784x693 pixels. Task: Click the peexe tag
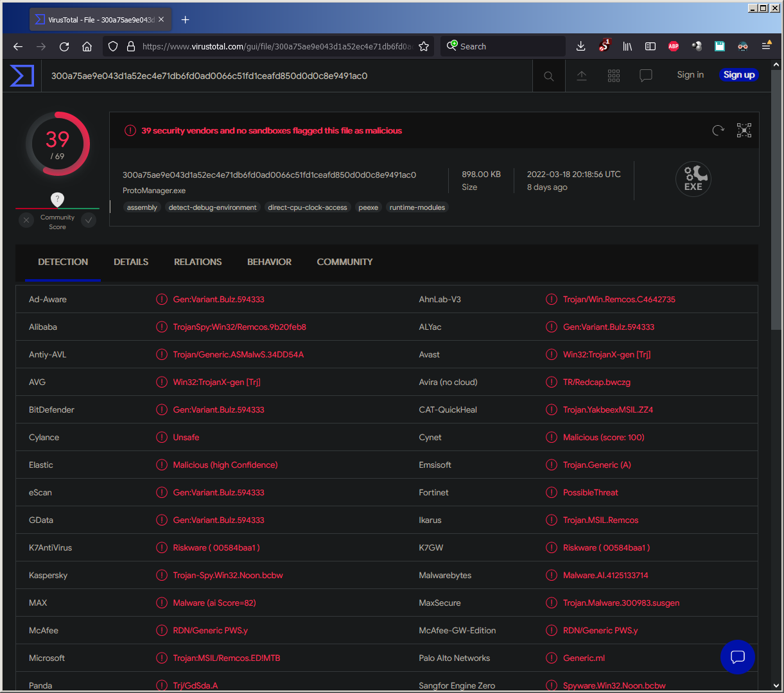coord(369,207)
